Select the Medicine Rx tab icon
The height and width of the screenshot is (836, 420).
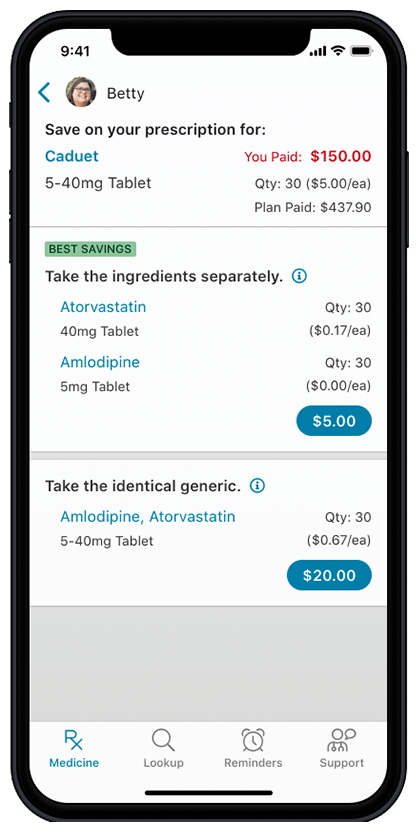[x=74, y=739]
